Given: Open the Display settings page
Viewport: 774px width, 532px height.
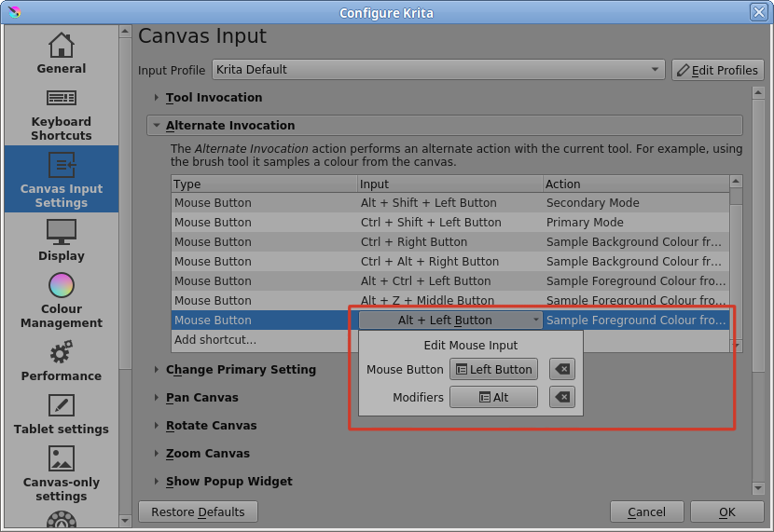Looking at the screenshot, I should click(x=62, y=240).
